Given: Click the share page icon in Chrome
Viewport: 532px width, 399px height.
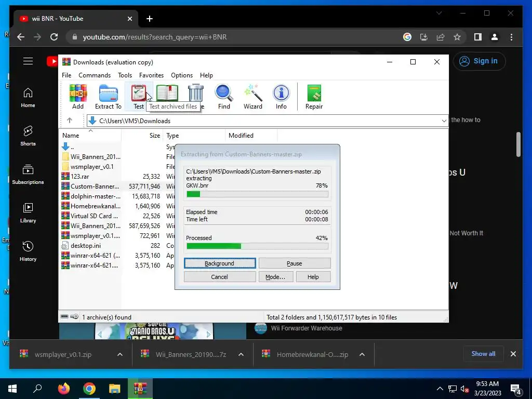Looking at the screenshot, I should click(441, 37).
